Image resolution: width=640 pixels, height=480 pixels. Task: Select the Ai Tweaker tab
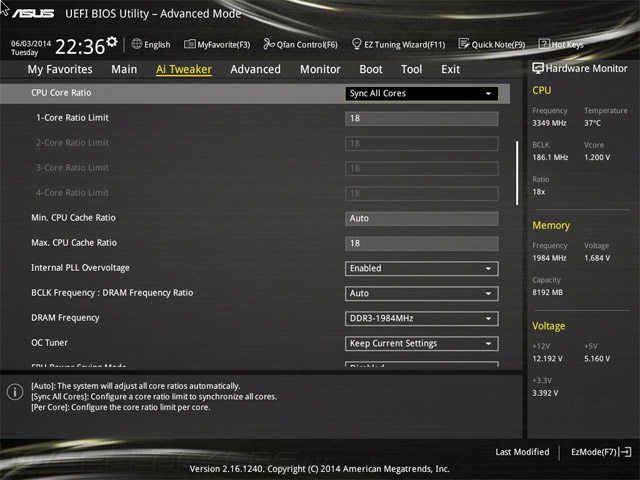[184, 69]
